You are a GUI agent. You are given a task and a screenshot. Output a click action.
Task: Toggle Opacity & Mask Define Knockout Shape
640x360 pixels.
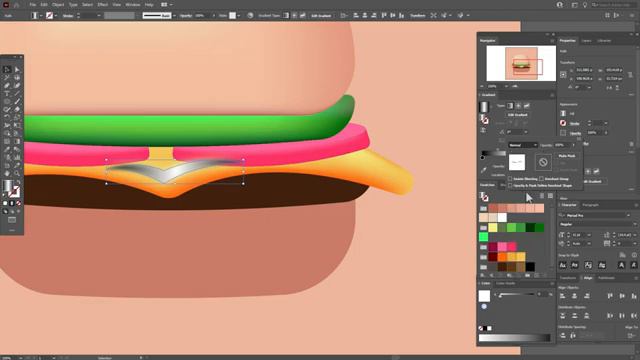(510, 185)
